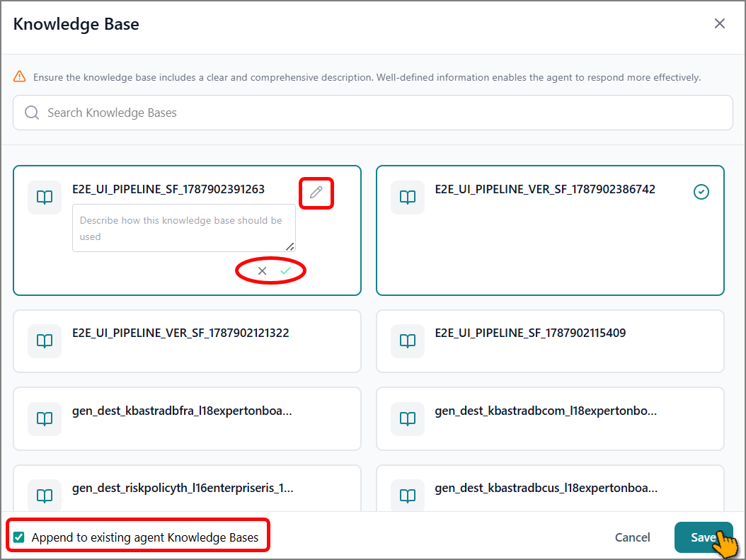The image size is (746, 560).
Task: Select E2E_UI_PIPELINE_VER_SF_1787902121322 knowledge base
Action: tap(187, 341)
